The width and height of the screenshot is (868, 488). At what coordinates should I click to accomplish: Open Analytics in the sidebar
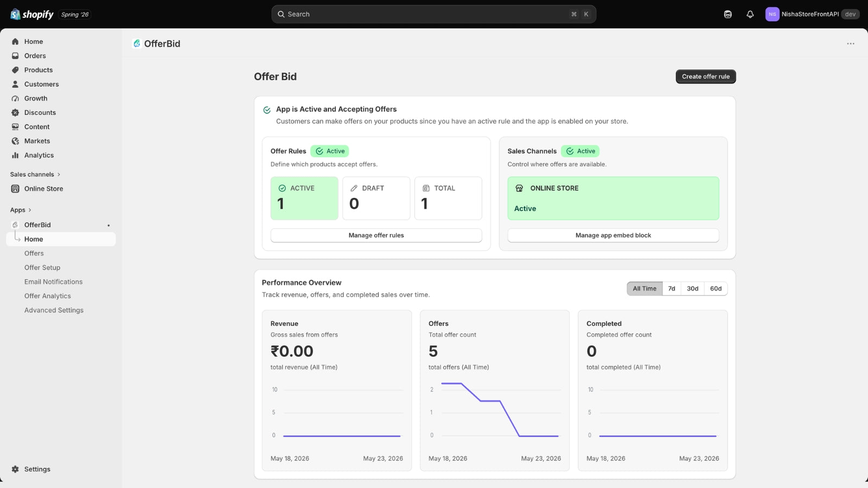(39, 155)
